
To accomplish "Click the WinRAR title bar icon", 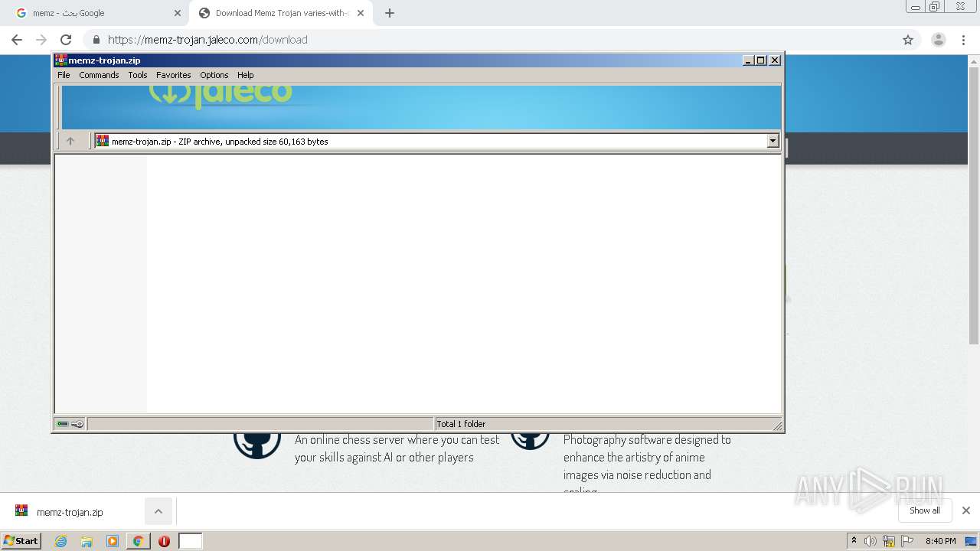I will [61, 60].
